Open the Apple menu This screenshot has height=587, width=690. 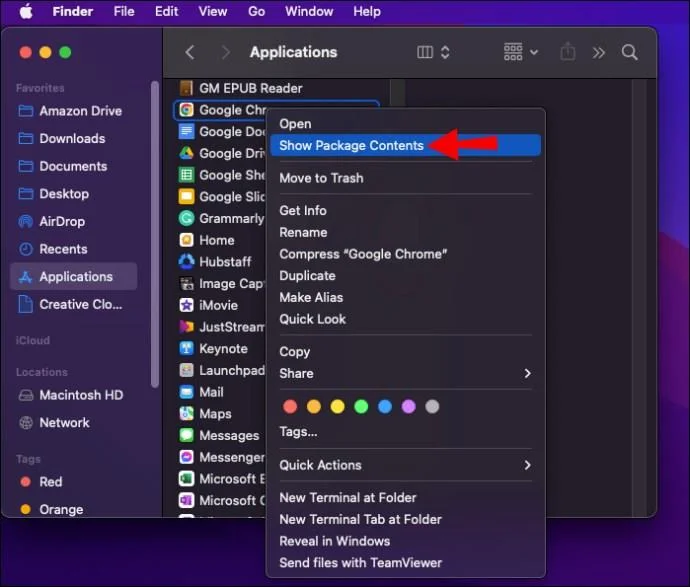[x=26, y=11]
